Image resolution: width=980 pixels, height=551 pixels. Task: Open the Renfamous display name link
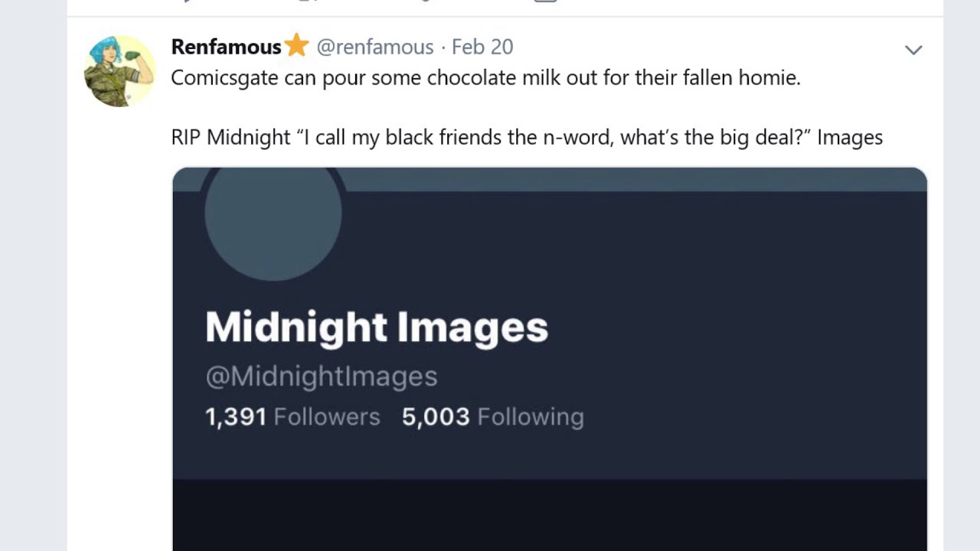coord(226,47)
